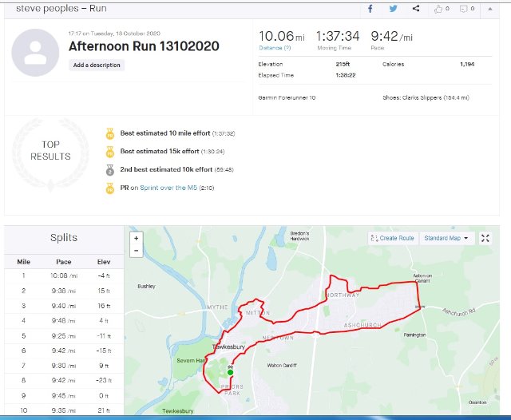
Task: Click the Create Route button
Action: 392,238
